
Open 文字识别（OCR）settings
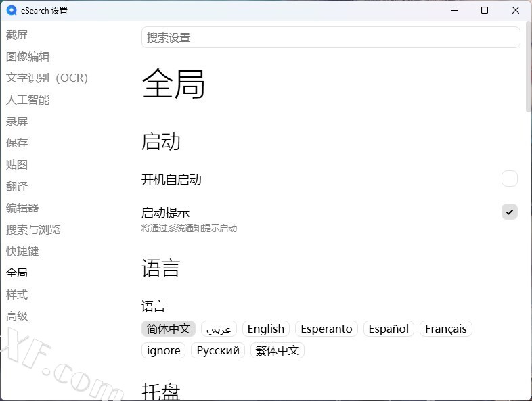tap(47, 78)
